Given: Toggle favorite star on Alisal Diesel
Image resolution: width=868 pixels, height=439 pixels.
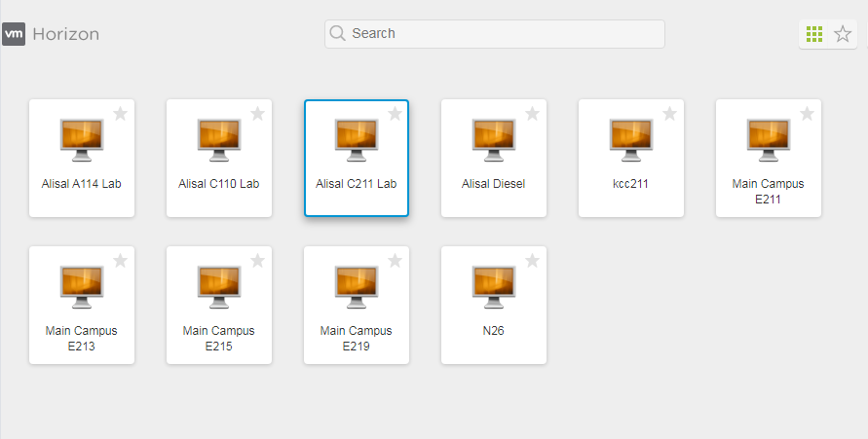Looking at the screenshot, I should (533, 114).
